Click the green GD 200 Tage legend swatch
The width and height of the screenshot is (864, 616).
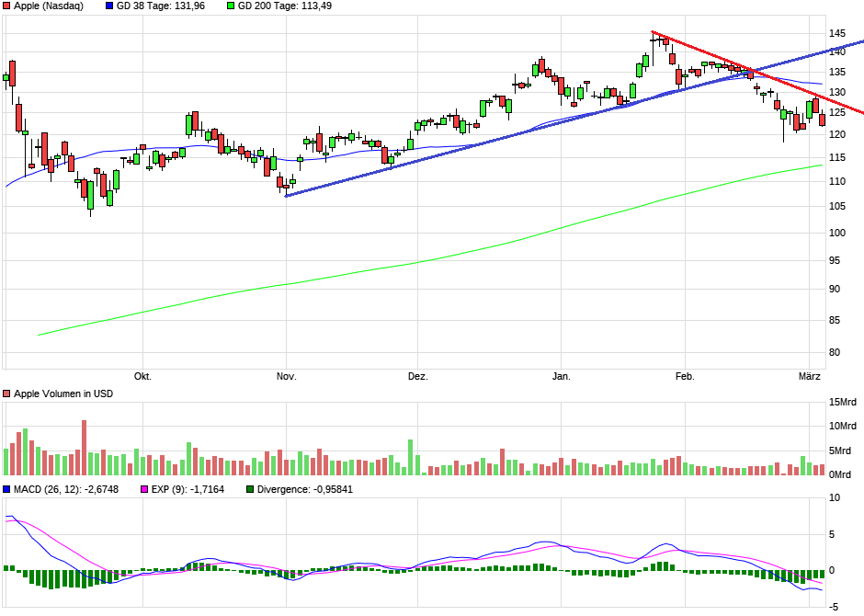tap(231, 6)
